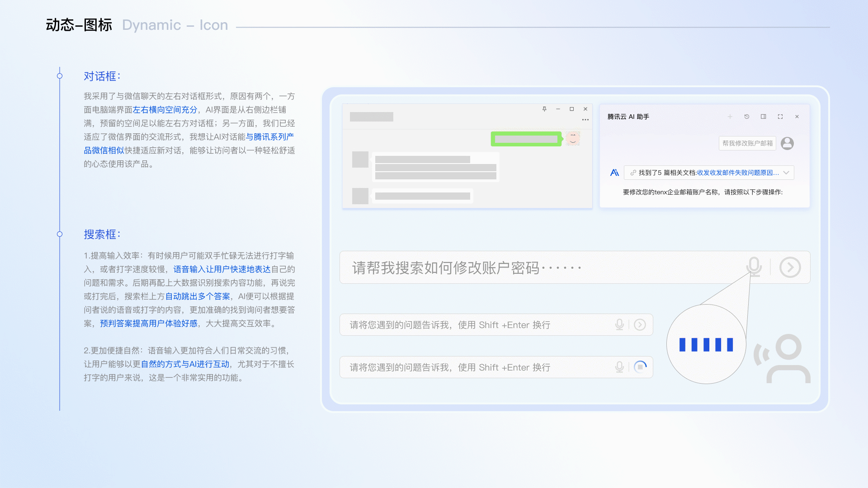868x488 pixels.
Task: Click the highlighted text 预判答案提高用户体验好感
Action: point(149,324)
